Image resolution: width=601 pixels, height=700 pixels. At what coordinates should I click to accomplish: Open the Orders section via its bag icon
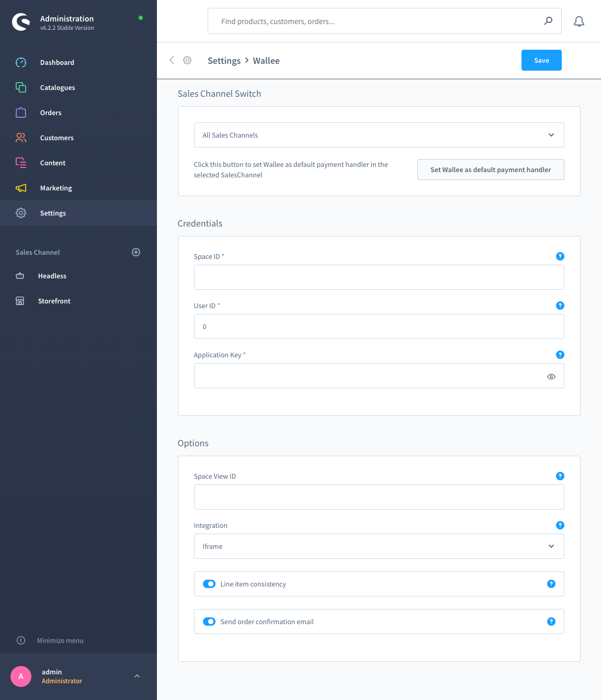[21, 112]
